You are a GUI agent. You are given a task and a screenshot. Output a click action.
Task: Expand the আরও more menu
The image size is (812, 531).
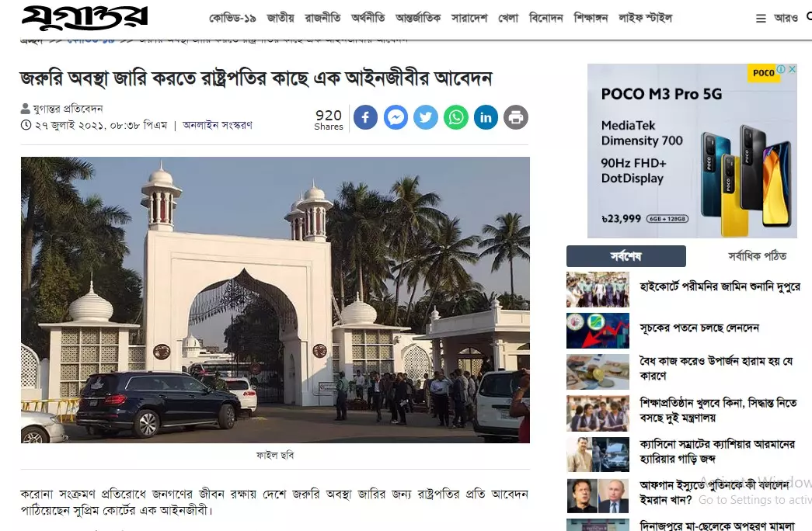coord(786,18)
